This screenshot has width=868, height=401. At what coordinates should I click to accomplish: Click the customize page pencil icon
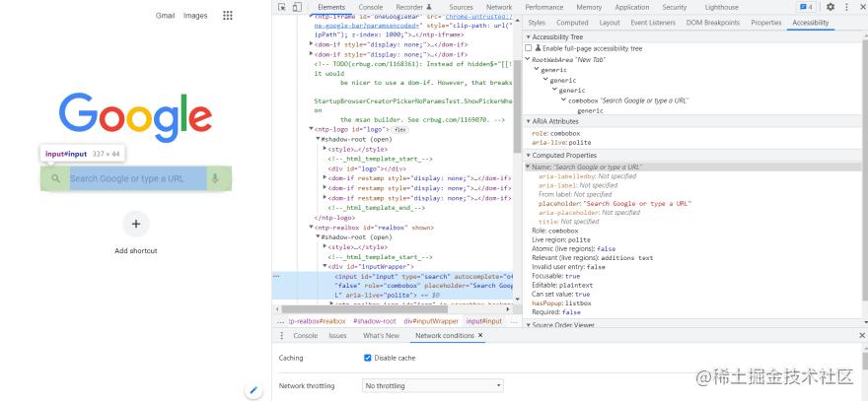(253, 390)
